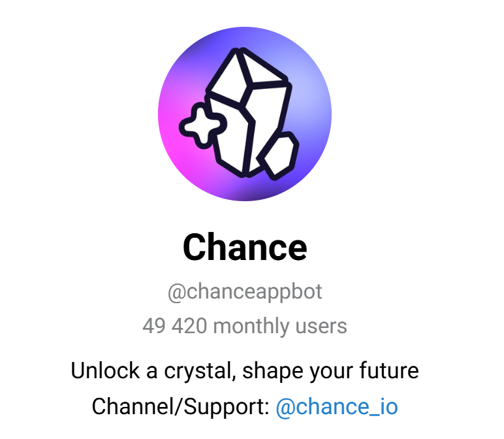The width and height of the screenshot is (504, 439).
Task: Copy the @chanceappbot username
Action: pos(245,292)
